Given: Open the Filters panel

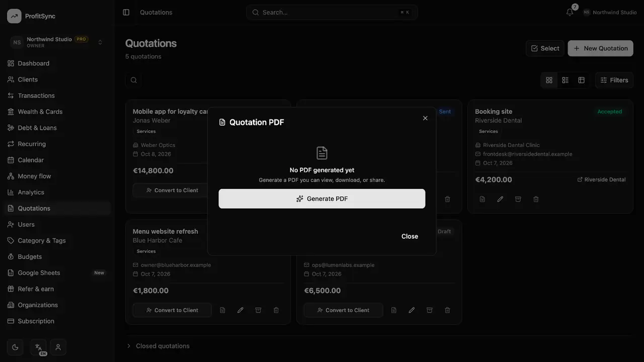Looking at the screenshot, I should (614, 80).
